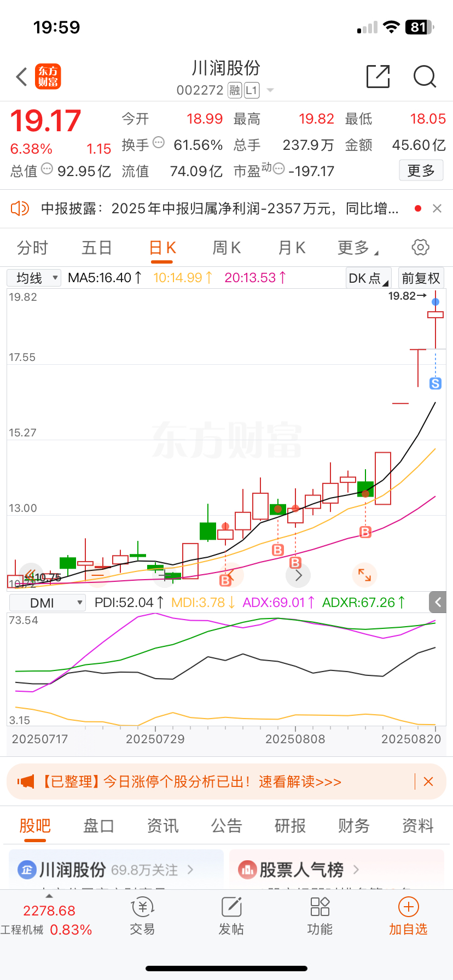The height and width of the screenshot is (980, 453).
Task: Dismiss the 中报披露 announcement bar
Action: pyautogui.click(x=437, y=208)
